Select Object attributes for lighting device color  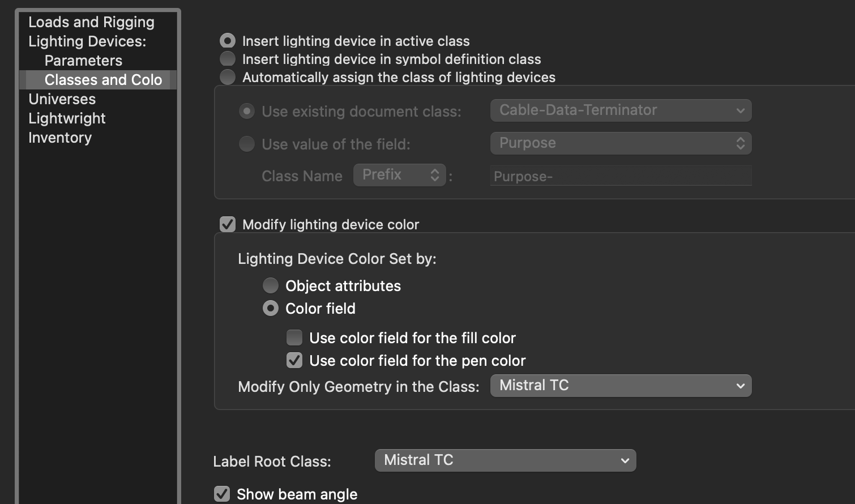click(x=271, y=285)
